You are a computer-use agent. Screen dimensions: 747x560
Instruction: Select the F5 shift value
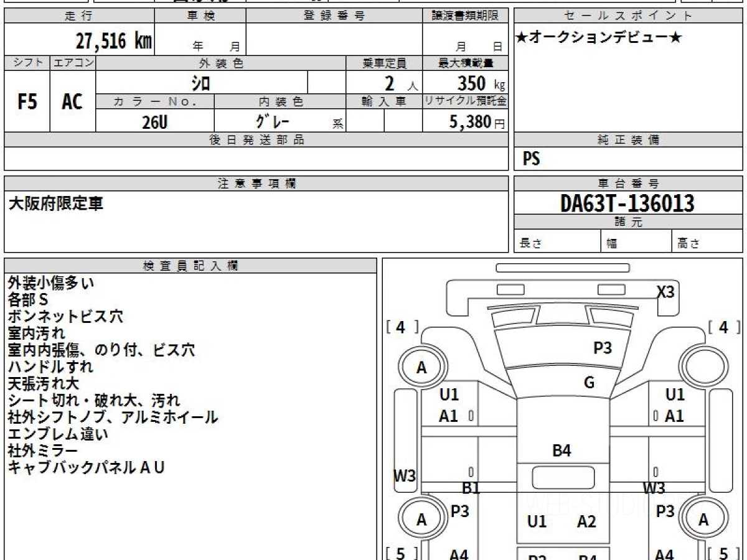[27, 101]
